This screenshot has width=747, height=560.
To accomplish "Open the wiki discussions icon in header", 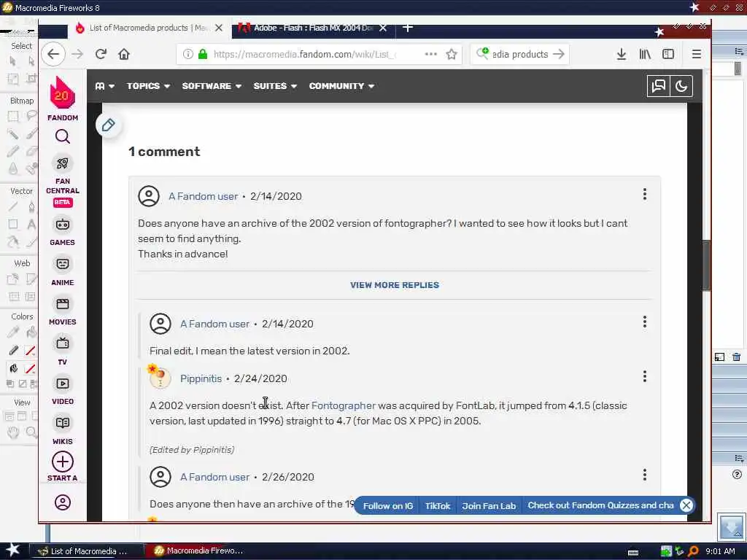I will coord(658,86).
